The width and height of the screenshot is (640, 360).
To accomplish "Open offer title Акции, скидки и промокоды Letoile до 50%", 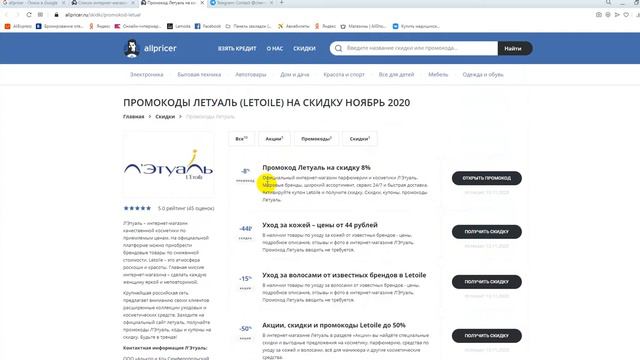I will click(x=334, y=325).
